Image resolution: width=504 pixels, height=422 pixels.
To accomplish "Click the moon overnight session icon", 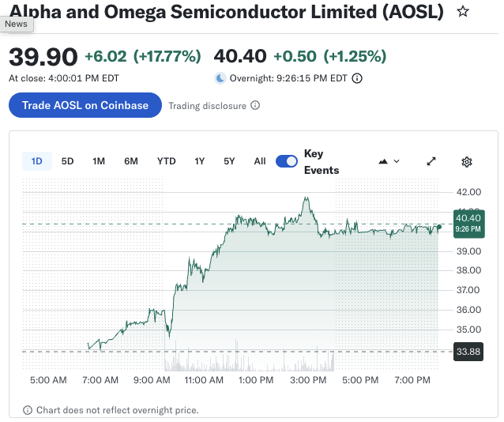I will click(x=220, y=78).
